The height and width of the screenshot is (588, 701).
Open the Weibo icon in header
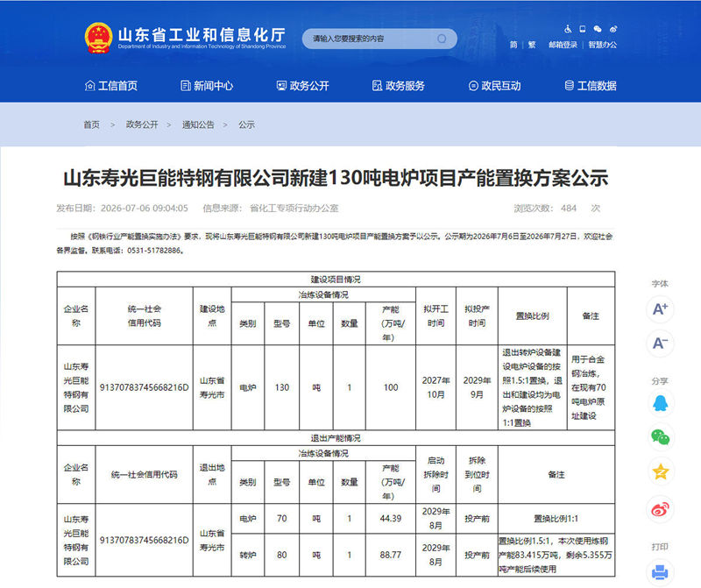[612, 29]
